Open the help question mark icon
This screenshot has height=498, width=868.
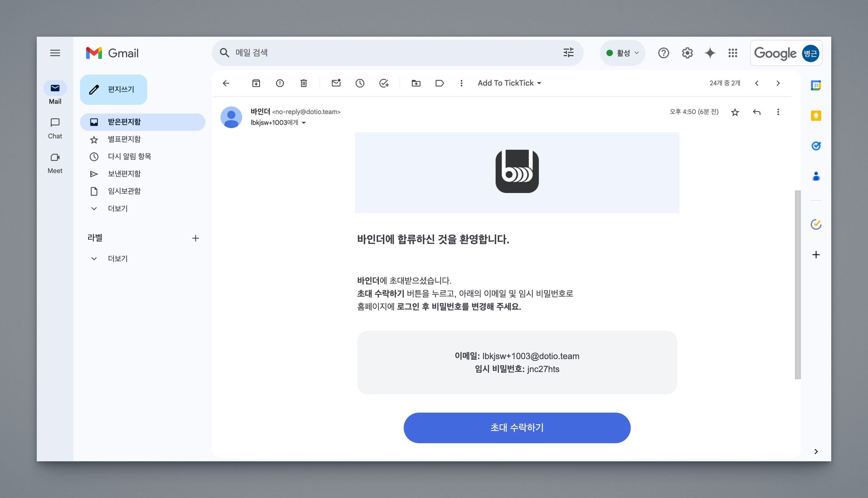[663, 53]
